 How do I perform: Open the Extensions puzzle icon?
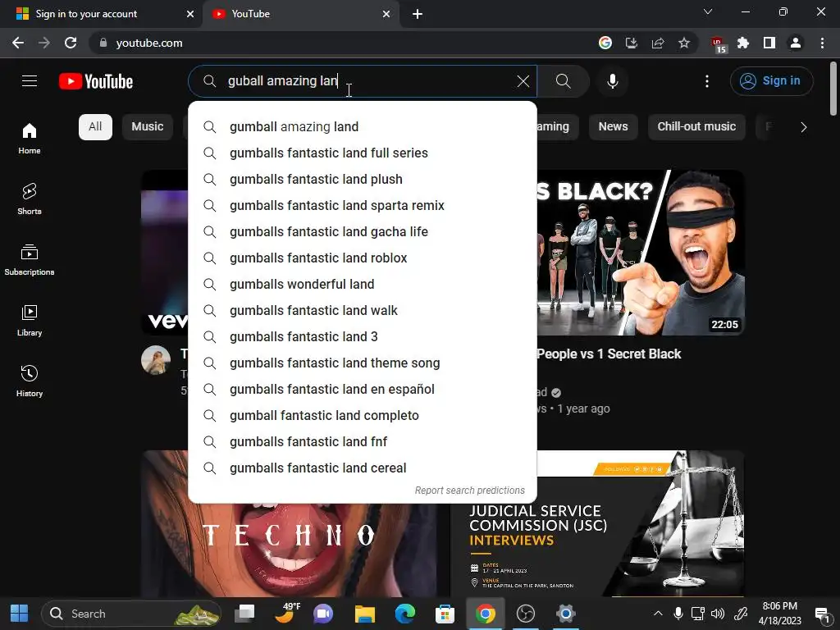click(x=743, y=43)
